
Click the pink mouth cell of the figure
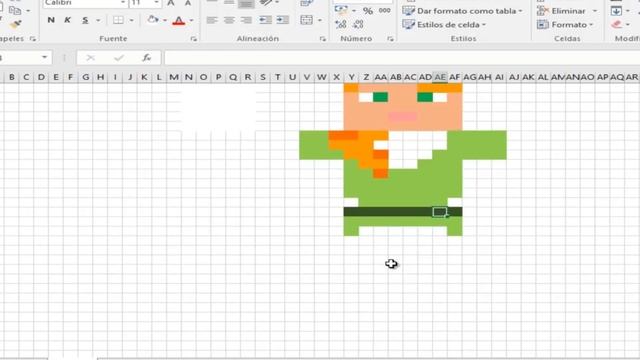tap(402, 117)
